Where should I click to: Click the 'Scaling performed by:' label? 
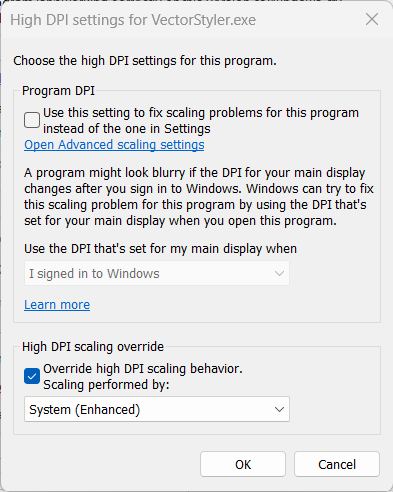[106, 385]
